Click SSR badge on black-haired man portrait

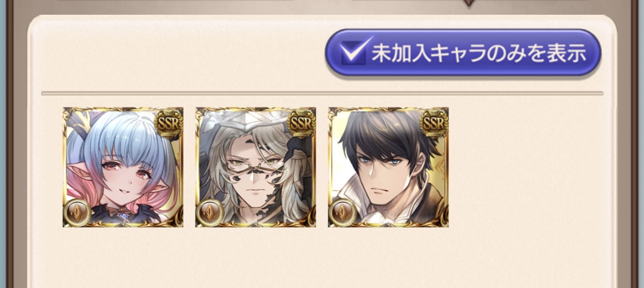pyautogui.click(x=434, y=123)
